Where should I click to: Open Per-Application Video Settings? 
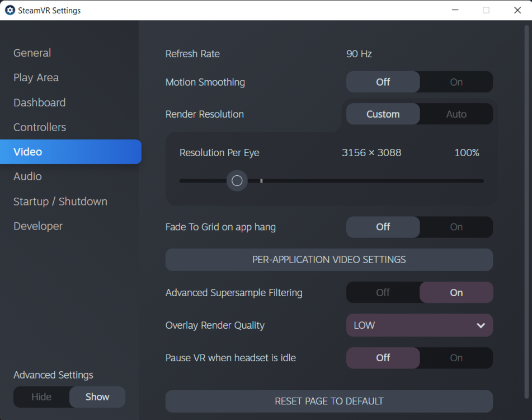click(x=329, y=260)
